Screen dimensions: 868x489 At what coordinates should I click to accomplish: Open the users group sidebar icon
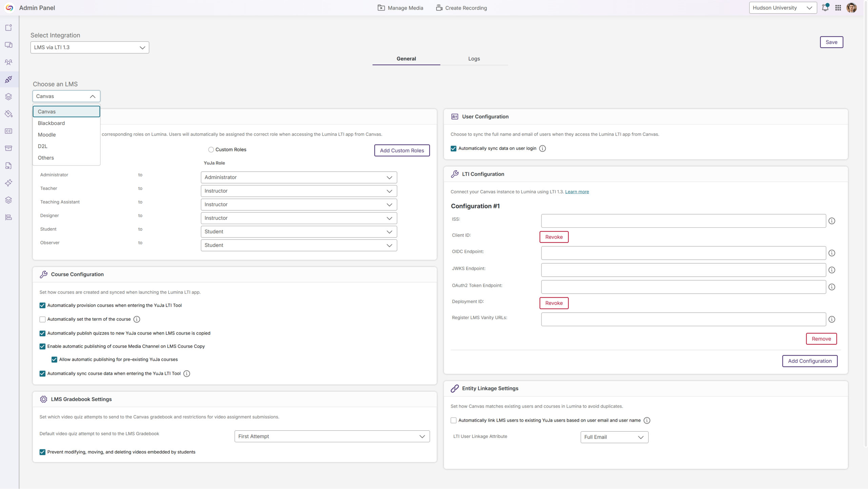point(8,62)
